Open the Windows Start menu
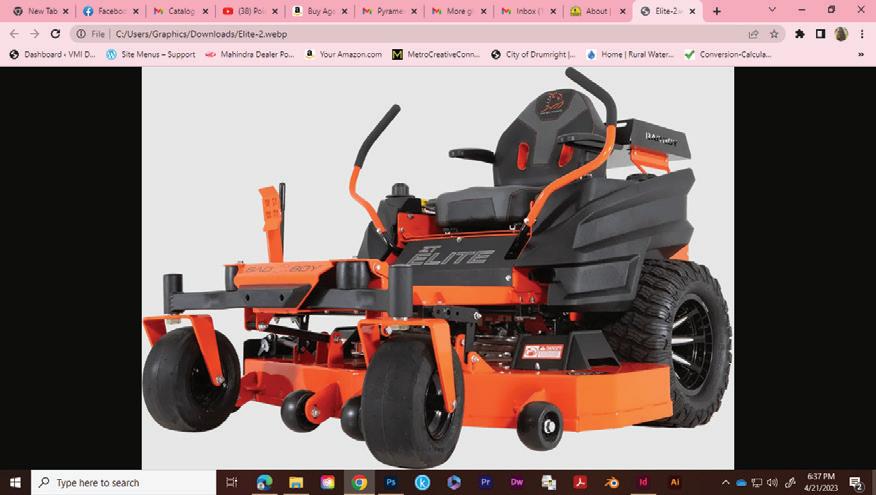The width and height of the screenshot is (876, 495). (x=15, y=482)
